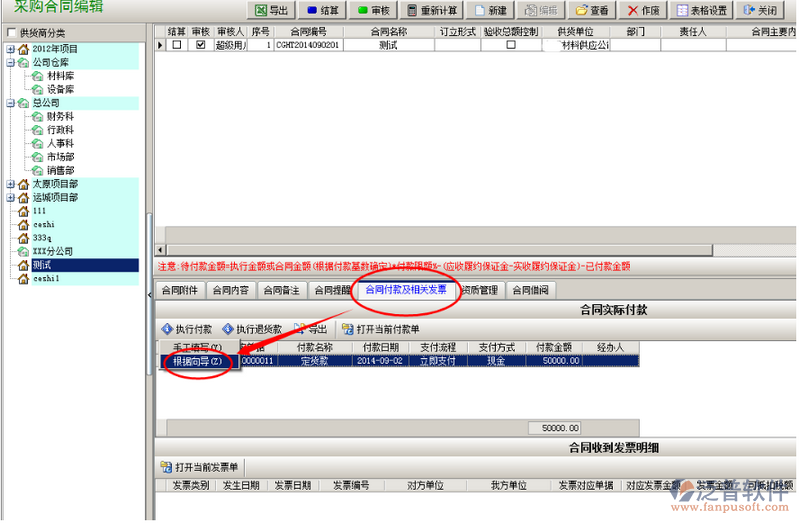
Task: Click the 定货款 payment name cell
Action: point(315,361)
